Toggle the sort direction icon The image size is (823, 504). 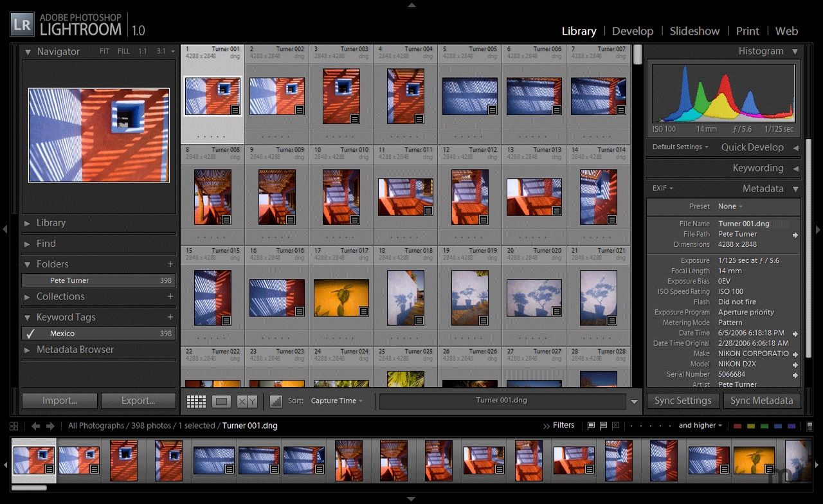(x=275, y=401)
